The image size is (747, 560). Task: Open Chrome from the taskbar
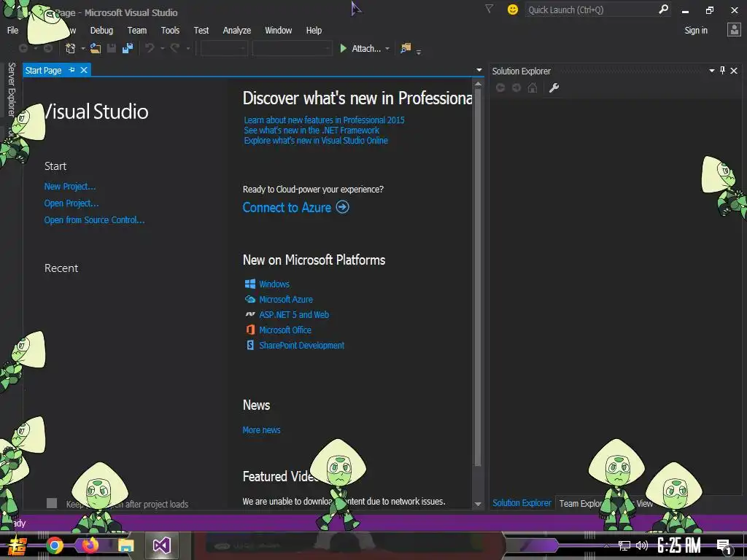click(x=55, y=545)
